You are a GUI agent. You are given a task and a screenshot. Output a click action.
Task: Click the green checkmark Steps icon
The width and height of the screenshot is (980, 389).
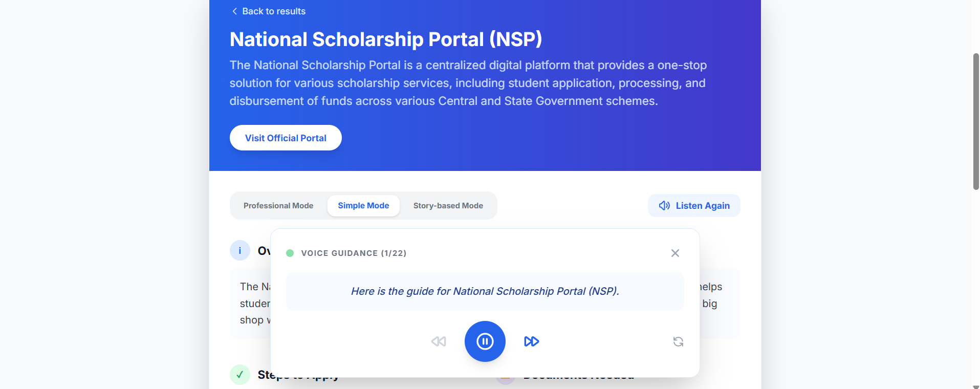240,375
